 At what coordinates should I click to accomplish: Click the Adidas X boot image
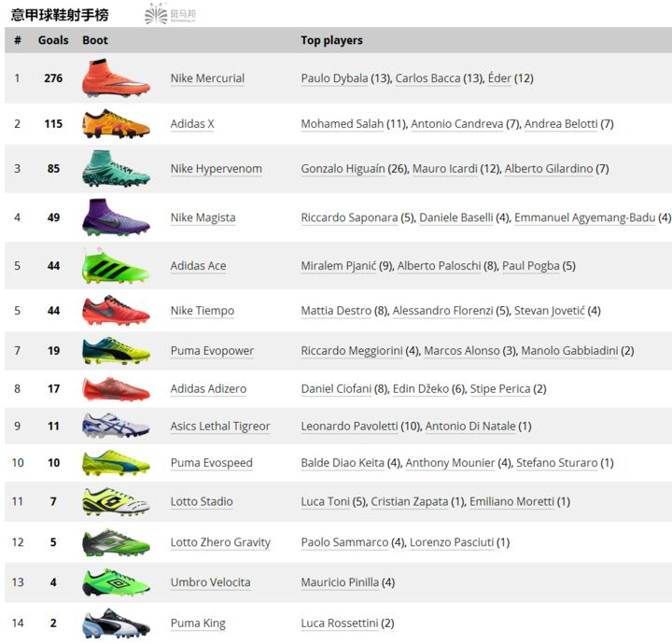[116, 124]
